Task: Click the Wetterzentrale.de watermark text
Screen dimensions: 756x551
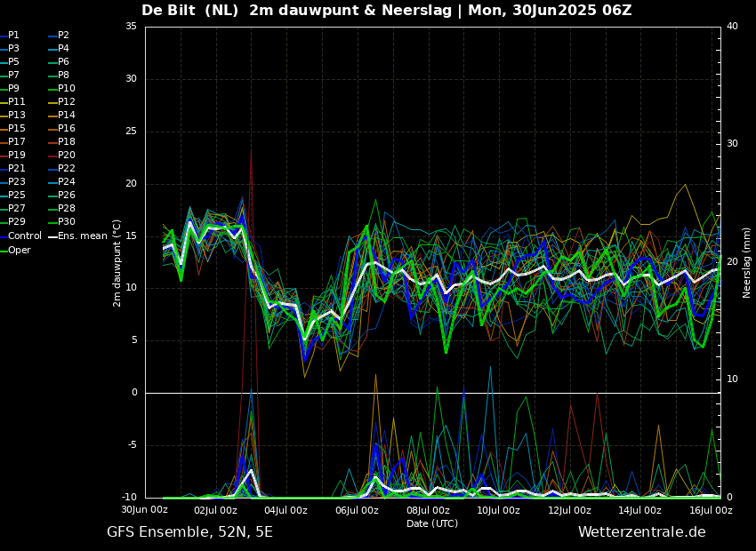Action: point(642,532)
